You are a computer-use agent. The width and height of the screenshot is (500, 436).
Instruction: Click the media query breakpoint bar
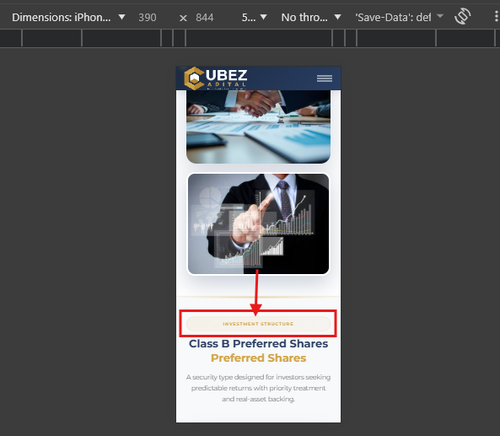[x=250, y=38]
